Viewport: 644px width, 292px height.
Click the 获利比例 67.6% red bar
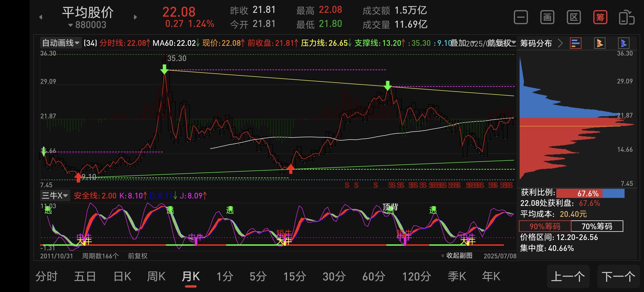579,193
